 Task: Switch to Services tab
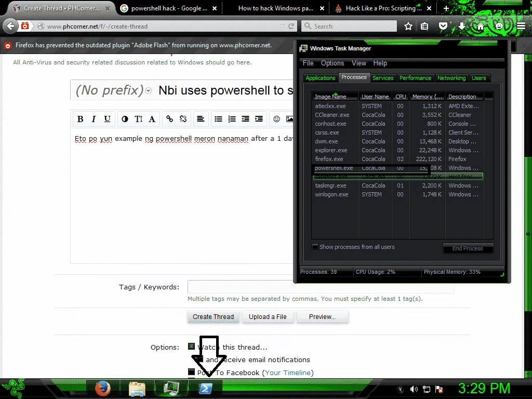pos(383,78)
